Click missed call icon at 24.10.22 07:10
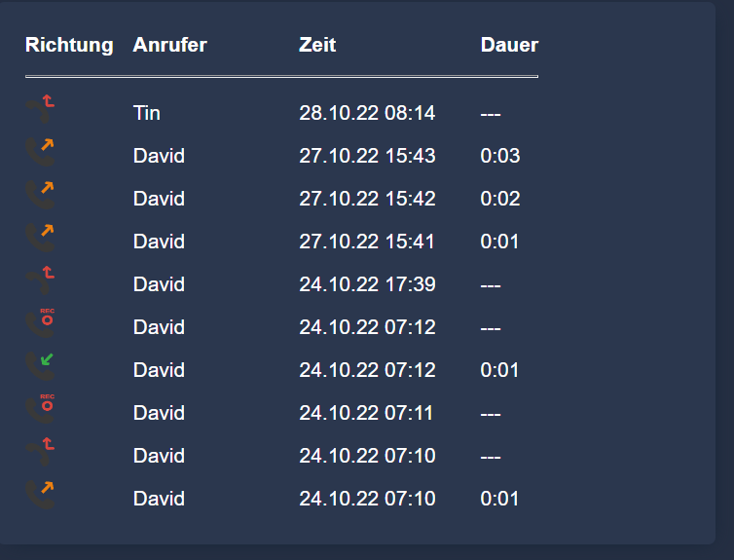The height and width of the screenshot is (560, 734). point(40,453)
